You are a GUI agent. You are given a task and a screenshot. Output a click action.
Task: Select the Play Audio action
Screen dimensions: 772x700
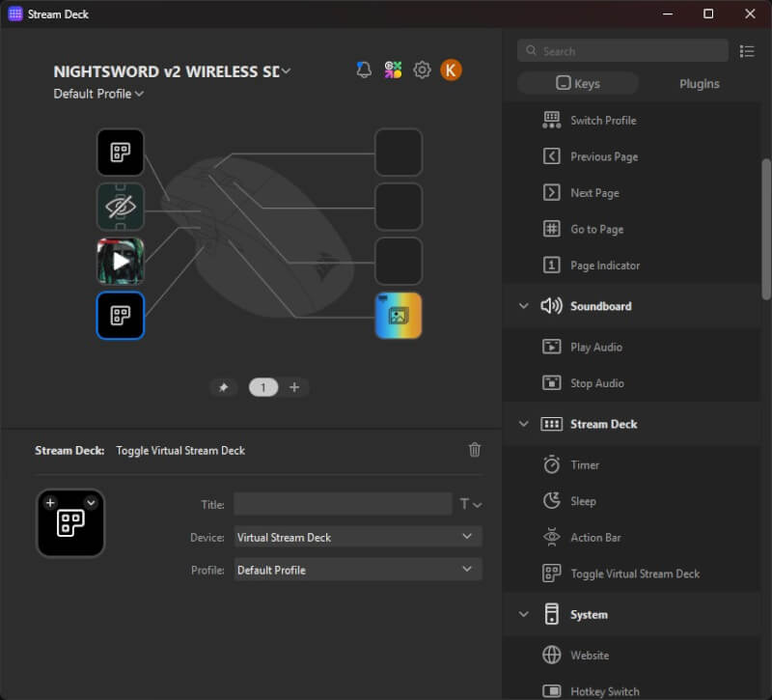click(x=631, y=347)
